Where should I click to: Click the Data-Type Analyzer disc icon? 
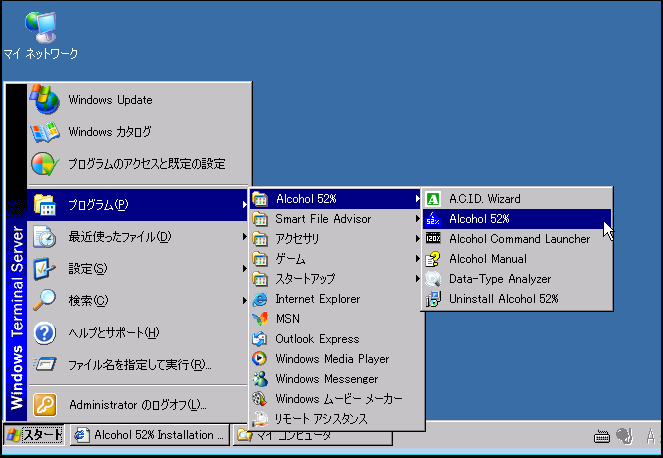[433, 279]
